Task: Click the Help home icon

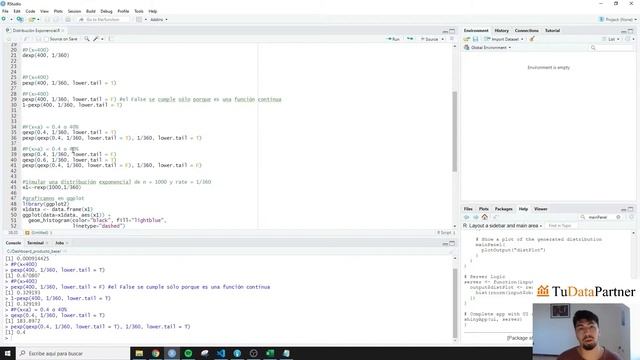Action: [484, 217]
